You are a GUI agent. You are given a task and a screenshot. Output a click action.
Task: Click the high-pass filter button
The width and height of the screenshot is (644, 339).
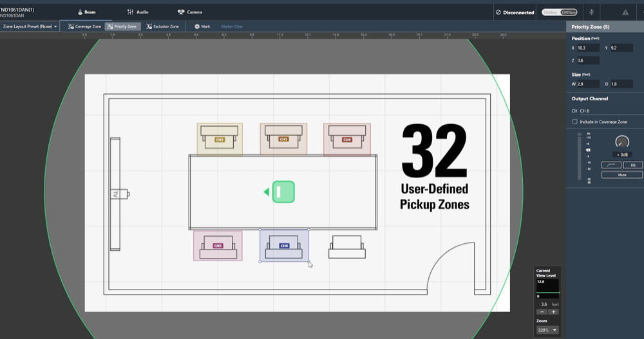(x=611, y=165)
